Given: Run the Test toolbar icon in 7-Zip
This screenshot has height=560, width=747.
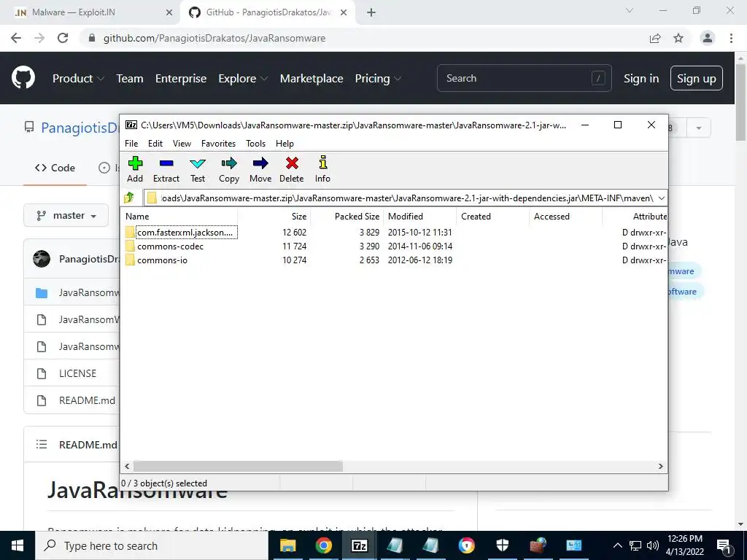Looking at the screenshot, I should click(x=198, y=169).
